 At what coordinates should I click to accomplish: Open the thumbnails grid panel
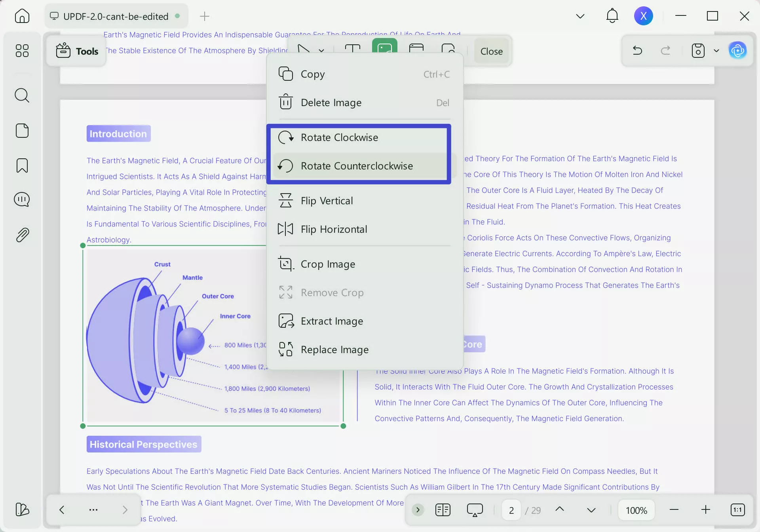[22, 51]
